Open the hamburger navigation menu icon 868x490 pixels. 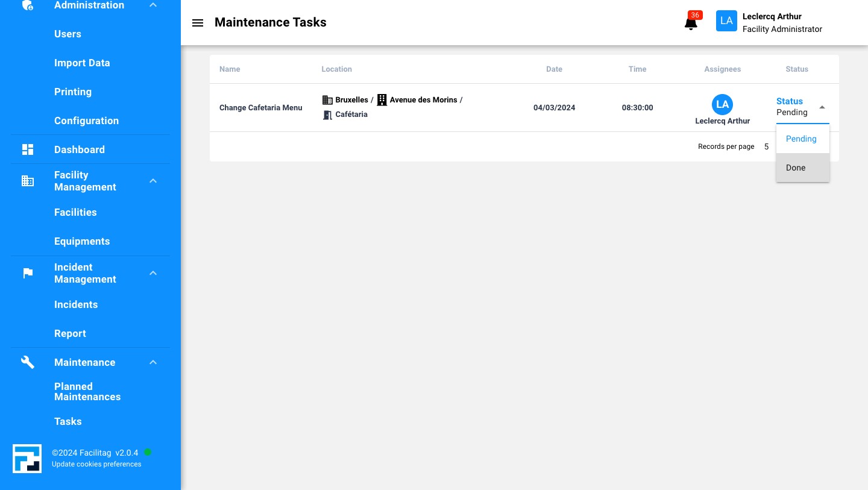pos(198,23)
